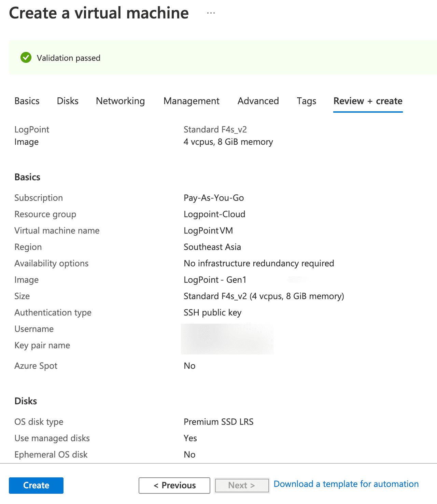Open the more options ellipsis menu
The image size is (437, 504).
pos(211,13)
